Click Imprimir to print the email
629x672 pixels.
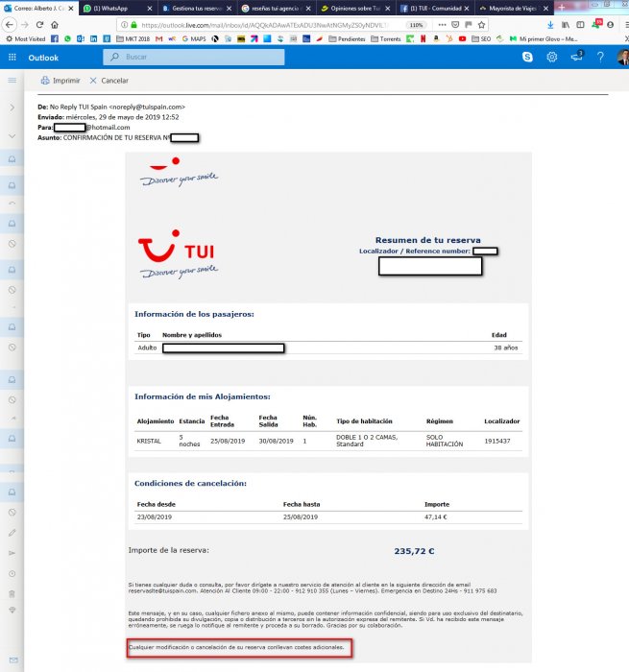tap(60, 80)
